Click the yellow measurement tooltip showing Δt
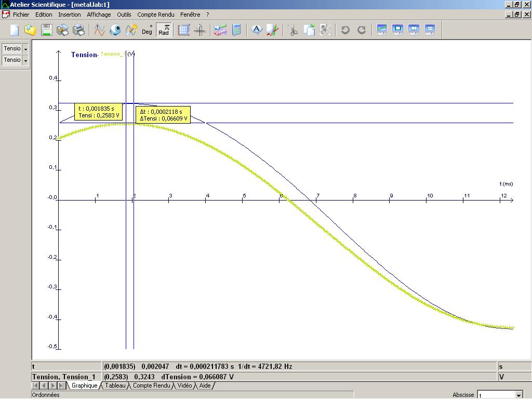532x399 pixels. tap(163, 115)
